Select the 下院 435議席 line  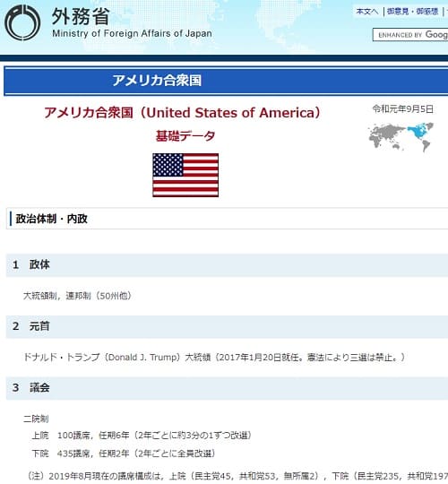point(124,454)
